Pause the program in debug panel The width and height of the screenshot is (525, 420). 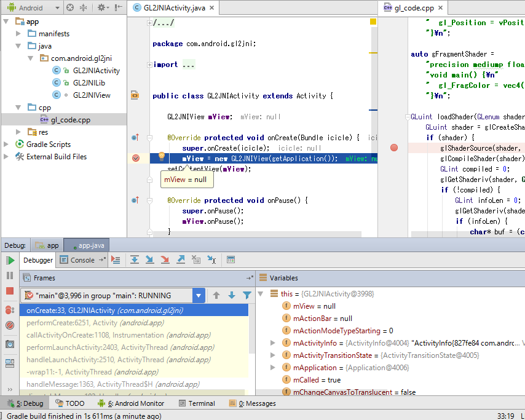point(10,275)
